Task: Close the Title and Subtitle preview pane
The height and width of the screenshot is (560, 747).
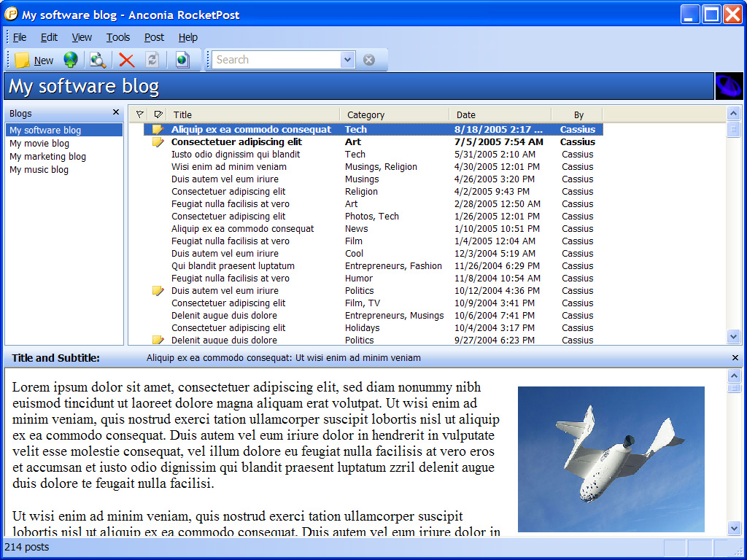Action: [x=735, y=357]
